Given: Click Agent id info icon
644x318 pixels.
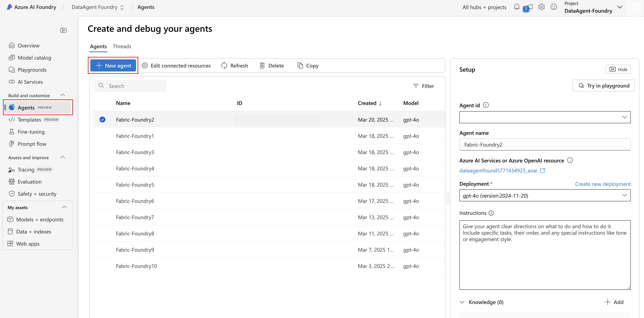Looking at the screenshot, I should click(x=486, y=105).
